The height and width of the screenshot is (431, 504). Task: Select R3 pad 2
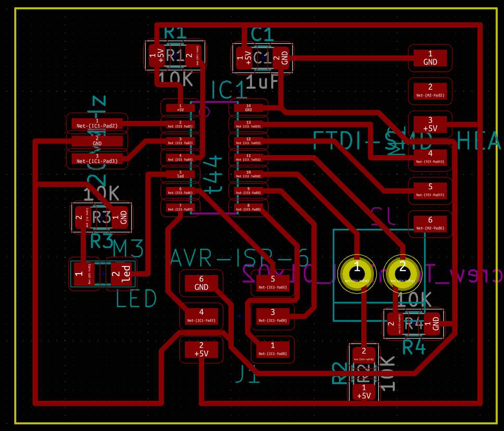(x=83, y=217)
